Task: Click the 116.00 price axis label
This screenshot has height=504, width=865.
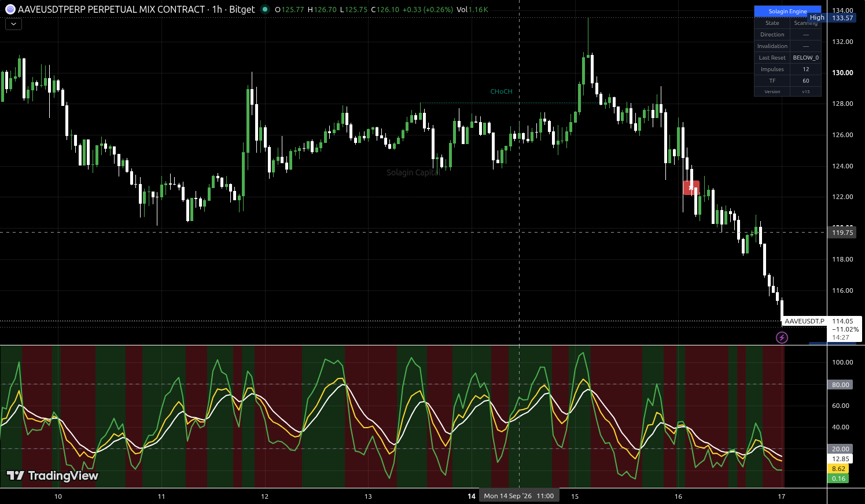Action: (x=842, y=290)
